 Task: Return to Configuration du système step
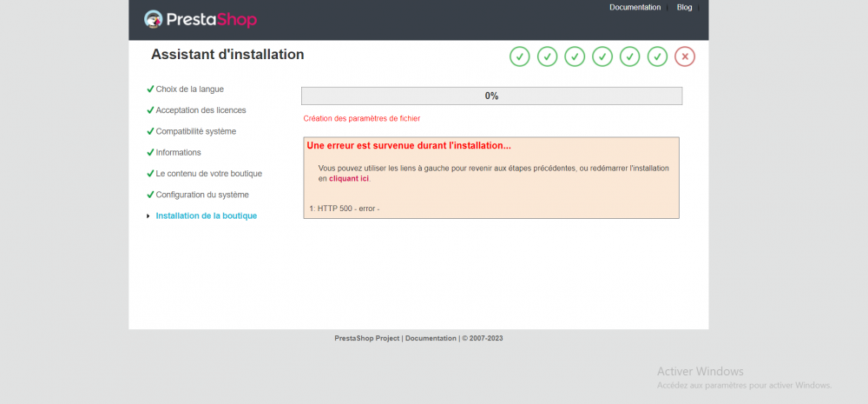click(x=202, y=195)
